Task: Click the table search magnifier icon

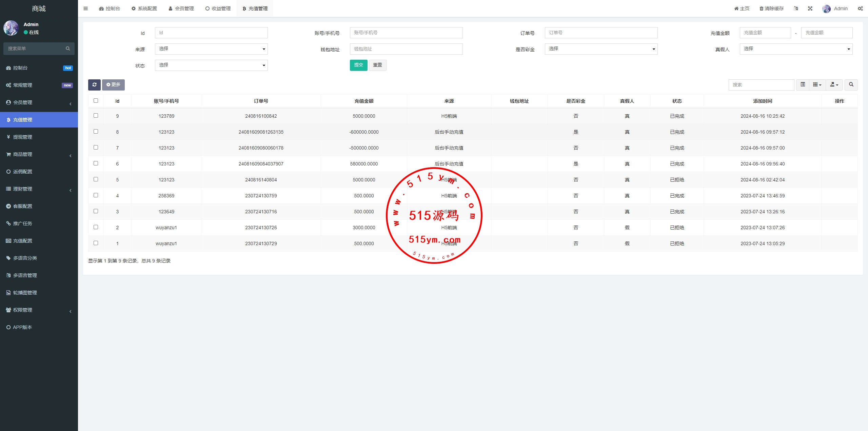Action: click(851, 85)
